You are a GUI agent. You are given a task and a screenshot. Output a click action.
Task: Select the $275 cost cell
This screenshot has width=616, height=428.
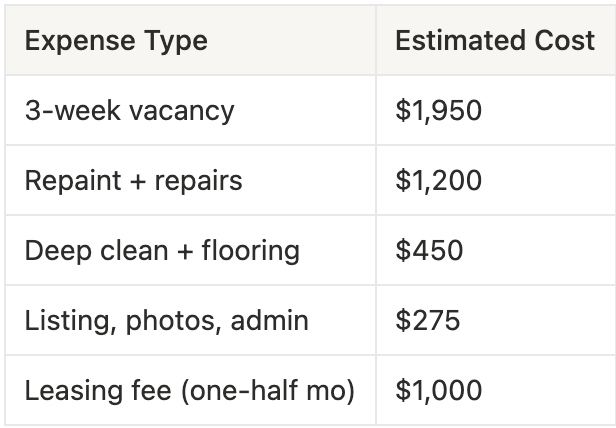point(428,320)
